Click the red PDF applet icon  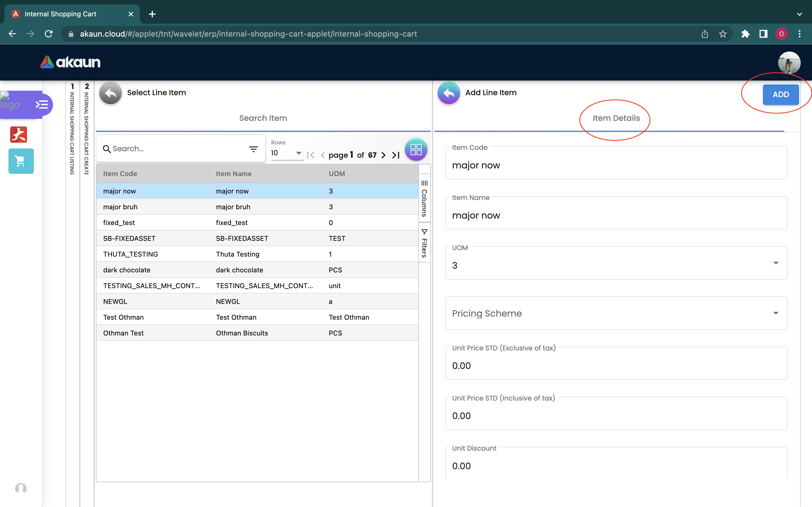tap(18, 134)
